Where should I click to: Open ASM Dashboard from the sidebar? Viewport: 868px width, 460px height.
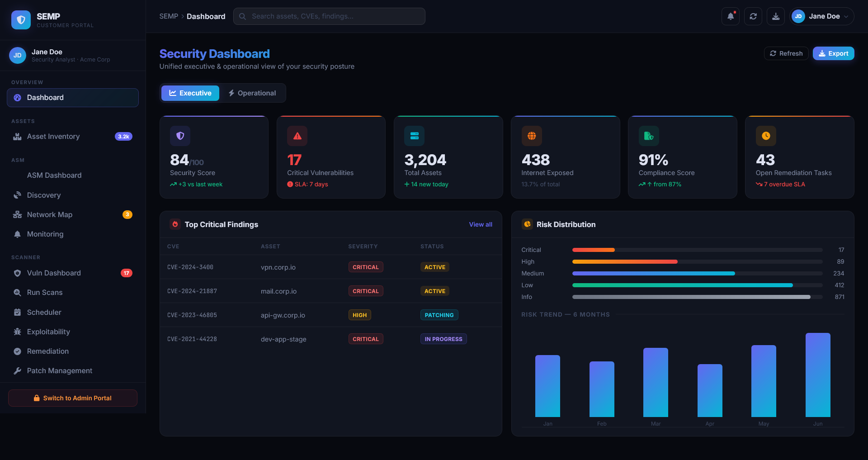(72, 175)
